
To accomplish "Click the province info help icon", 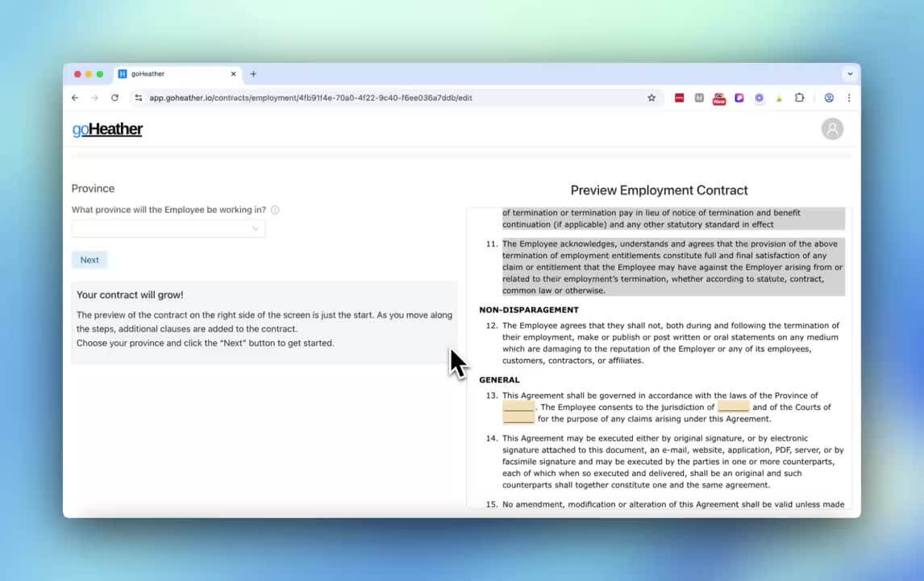I will [x=275, y=211].
